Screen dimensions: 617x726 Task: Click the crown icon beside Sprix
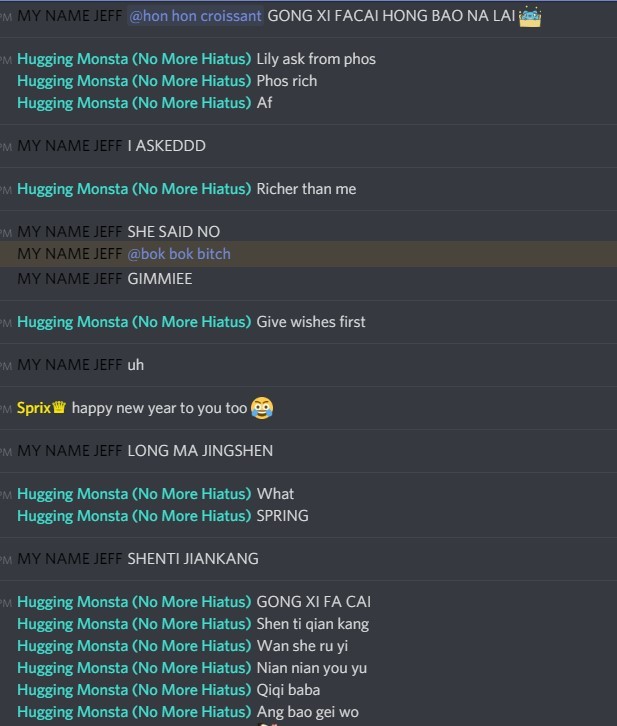[59, 407]
